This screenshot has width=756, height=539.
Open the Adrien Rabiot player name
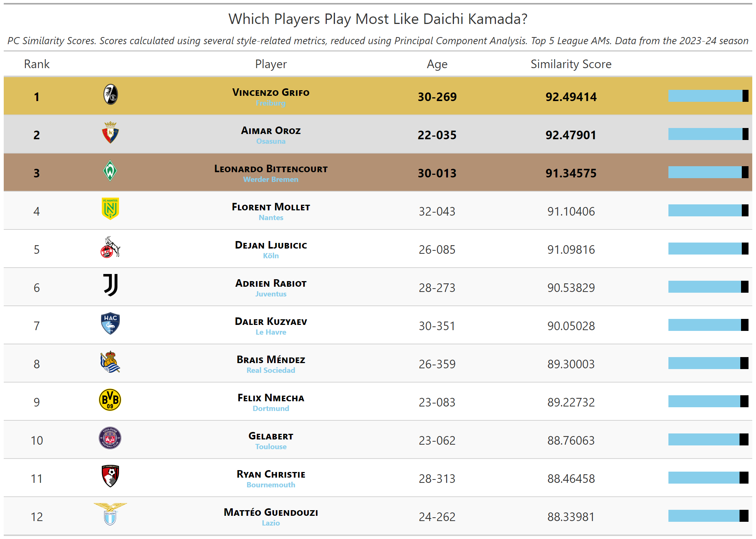click(271, 283)
